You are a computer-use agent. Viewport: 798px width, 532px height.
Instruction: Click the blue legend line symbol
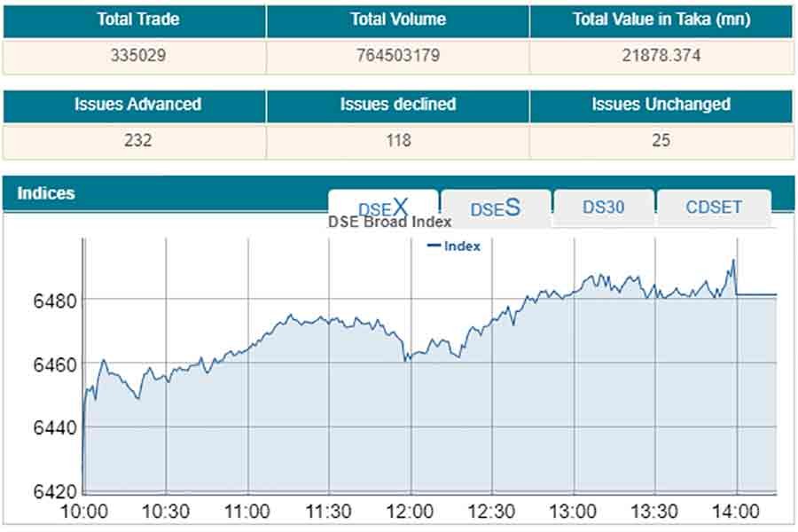point(435,246)
